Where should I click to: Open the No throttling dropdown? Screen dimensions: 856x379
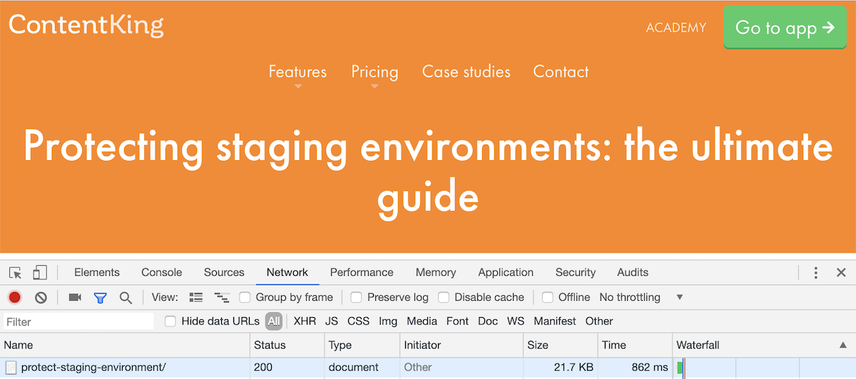(x=641, y=298)
